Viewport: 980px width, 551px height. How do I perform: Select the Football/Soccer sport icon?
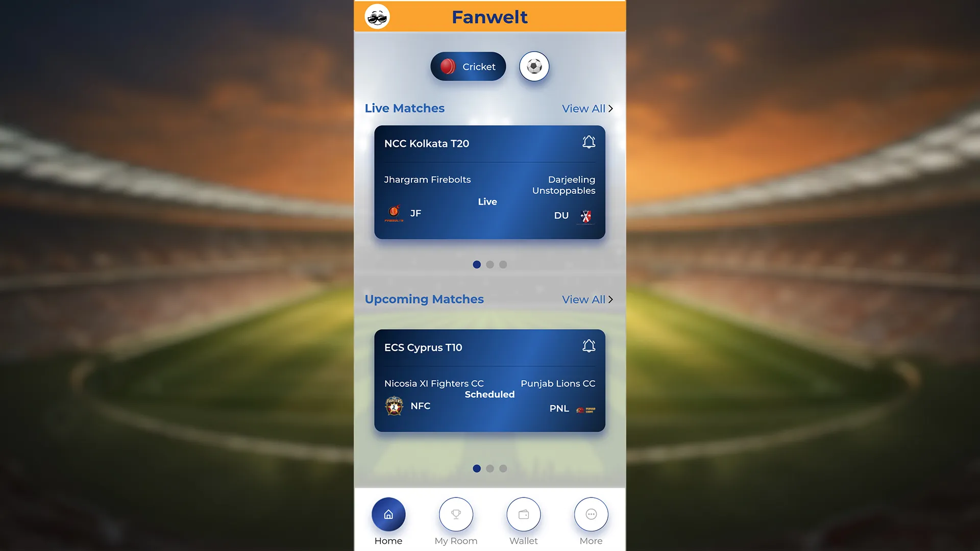[534, 66]
